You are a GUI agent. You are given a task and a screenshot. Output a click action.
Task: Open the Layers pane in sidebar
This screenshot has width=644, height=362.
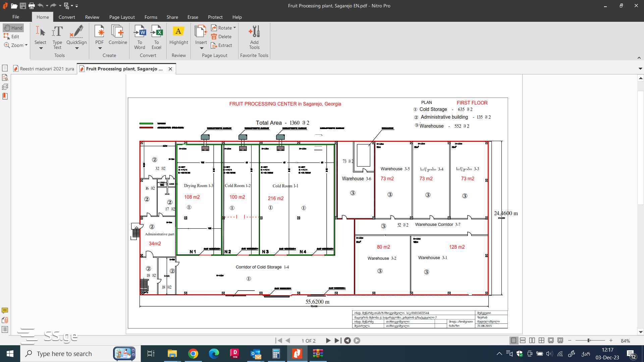pyautogui.click(x=5, y=87)
